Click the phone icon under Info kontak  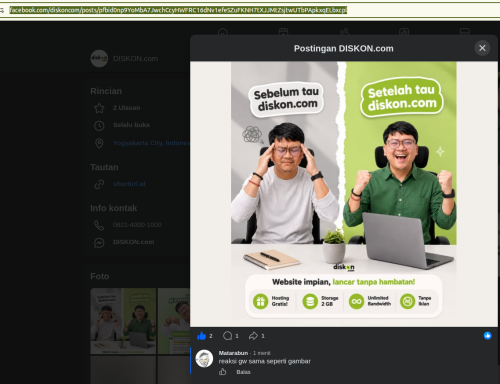(99, 225)
